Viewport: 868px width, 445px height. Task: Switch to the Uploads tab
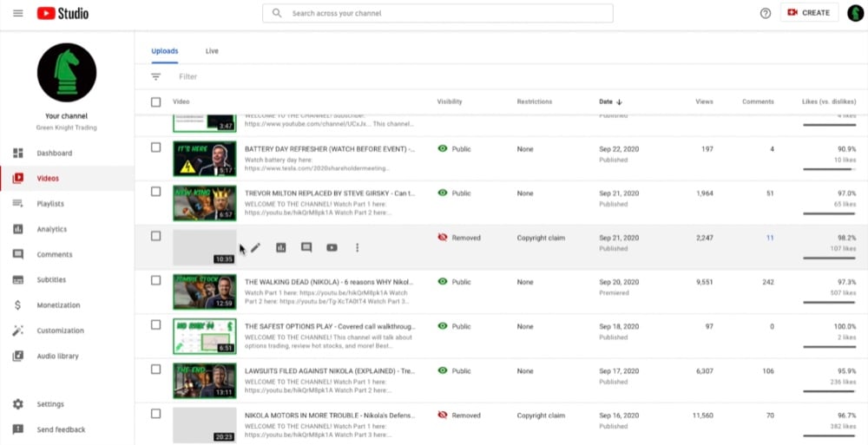pyautogui.click(x=164, y=51)
